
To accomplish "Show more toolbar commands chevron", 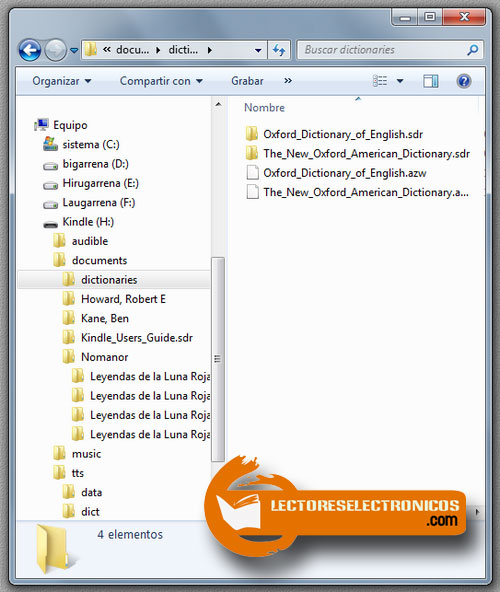I will [288, 81].
